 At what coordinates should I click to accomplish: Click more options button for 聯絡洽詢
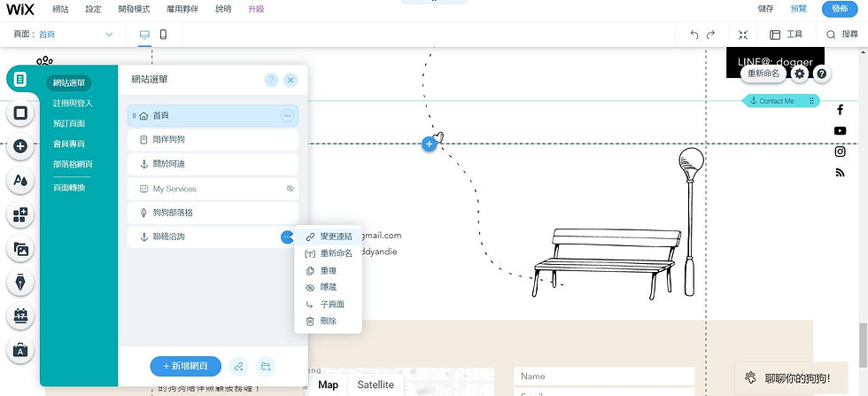pyautogui.click(x=287, y=237)
